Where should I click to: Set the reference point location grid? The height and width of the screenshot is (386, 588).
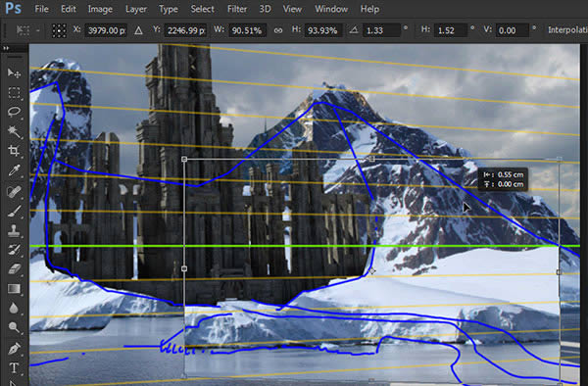pyautogui.click(x=59, y=30)
